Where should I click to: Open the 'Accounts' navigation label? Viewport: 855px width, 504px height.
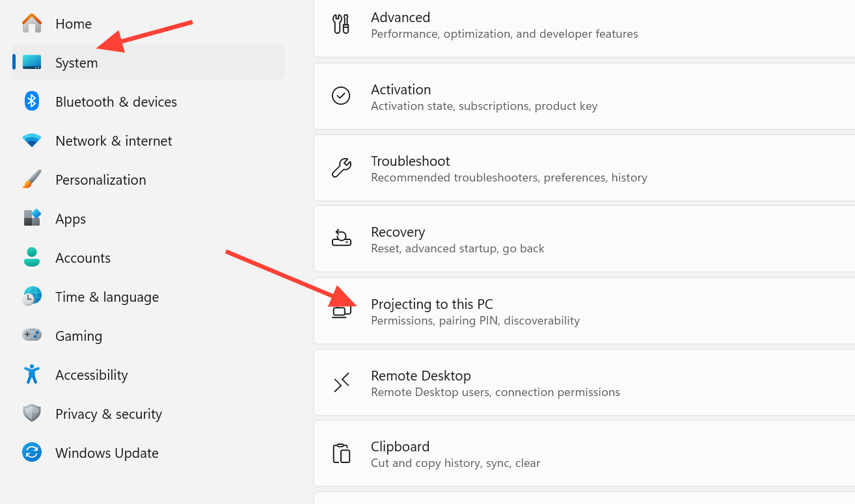(83, 258)
